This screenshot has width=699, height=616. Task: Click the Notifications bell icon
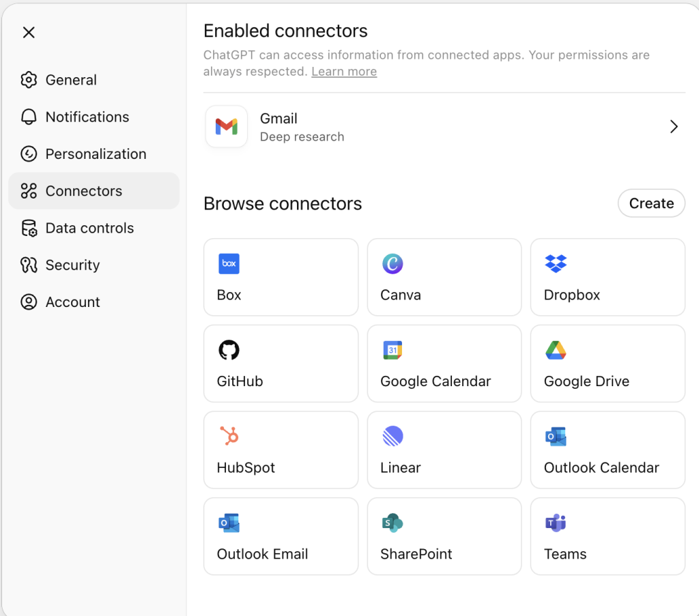29,117
